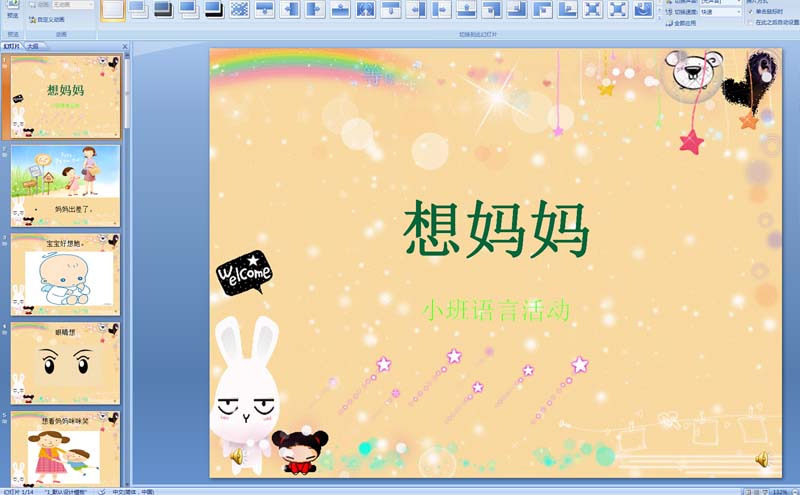Select the 'No transition' effect thumbnail

[x=113, y=10]
